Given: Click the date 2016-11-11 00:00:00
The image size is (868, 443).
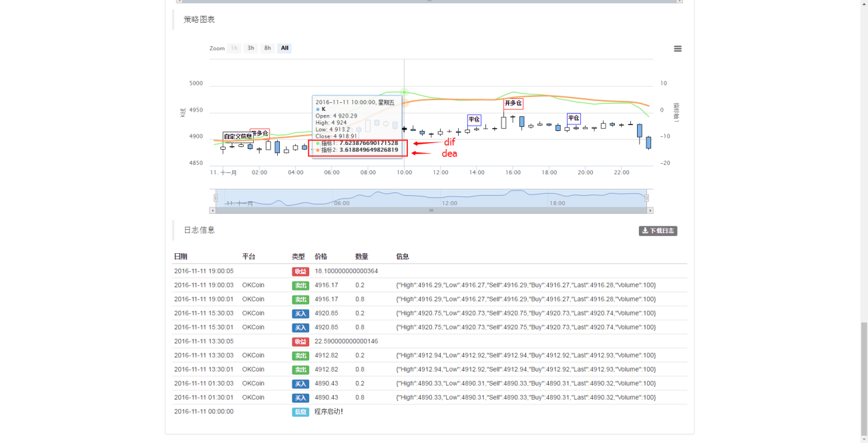Looking at the screenshot, I should click(x=204, y=412).
